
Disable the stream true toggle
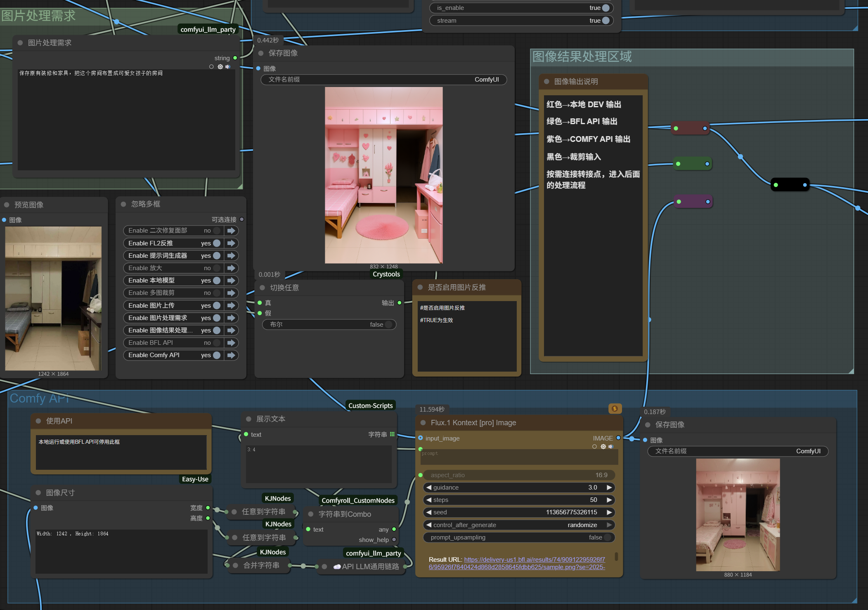(605, 21)
